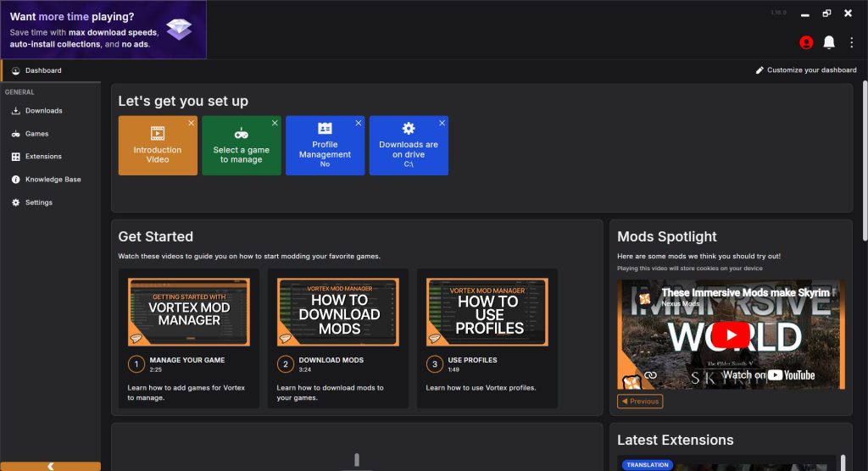
Task: Play How to Download Mods video thumbnail
Action: coord(338,312)
